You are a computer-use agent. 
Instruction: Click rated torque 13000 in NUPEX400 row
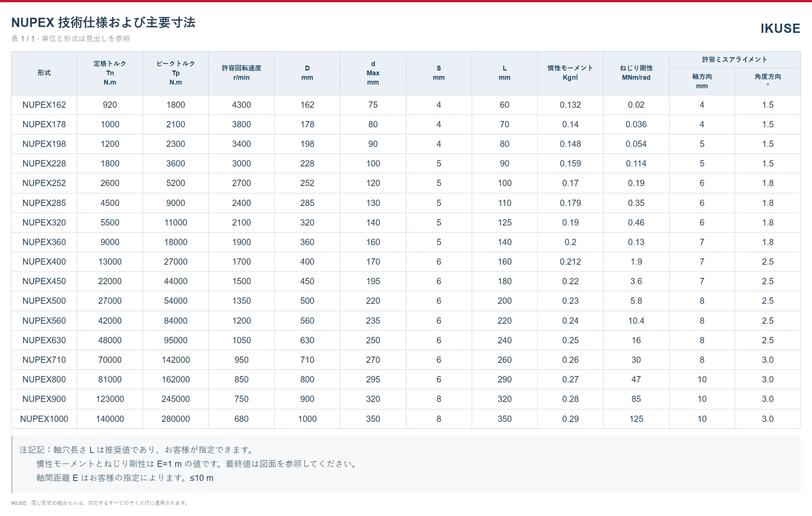(x=110, y=262)
